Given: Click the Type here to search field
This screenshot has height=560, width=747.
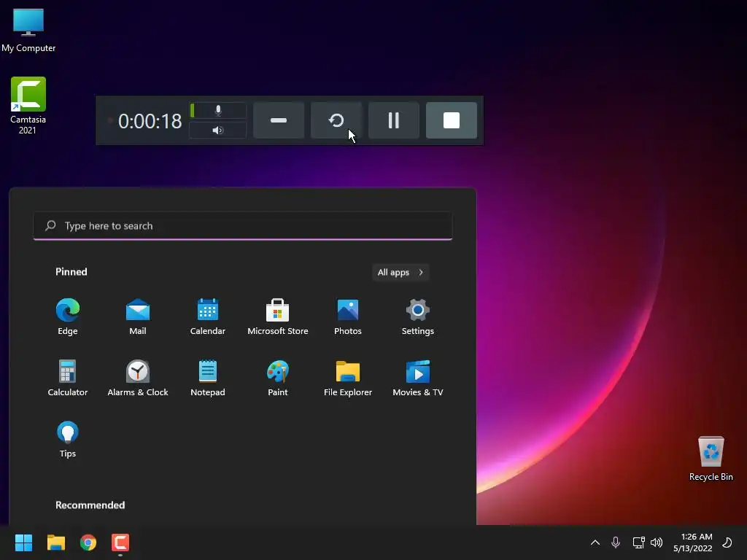Looking at the screenshot, I should (x=242, y=226).
